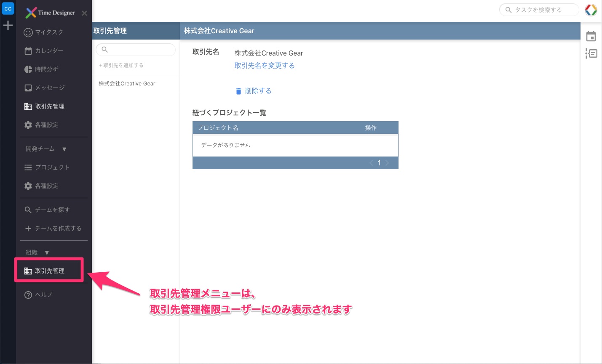Click the plus icon to add workspace
The width and height of the screenshot is (602, 364).
point(8,26)
